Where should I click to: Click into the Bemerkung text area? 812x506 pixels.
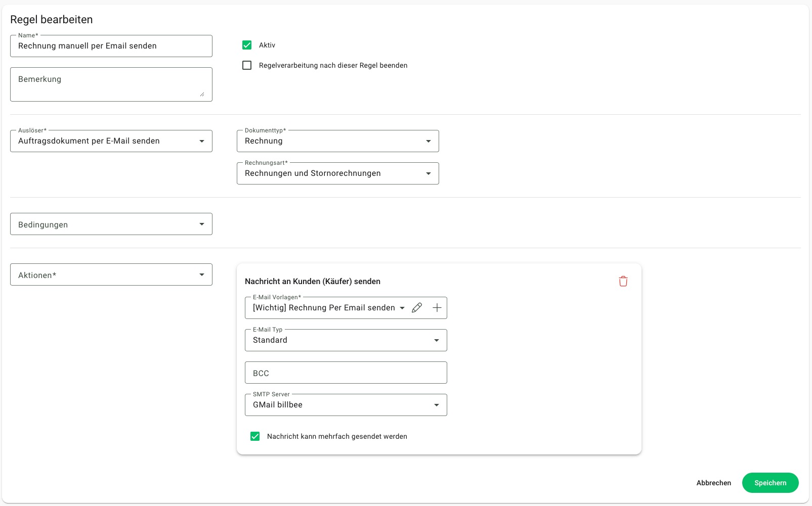point(111,84)
